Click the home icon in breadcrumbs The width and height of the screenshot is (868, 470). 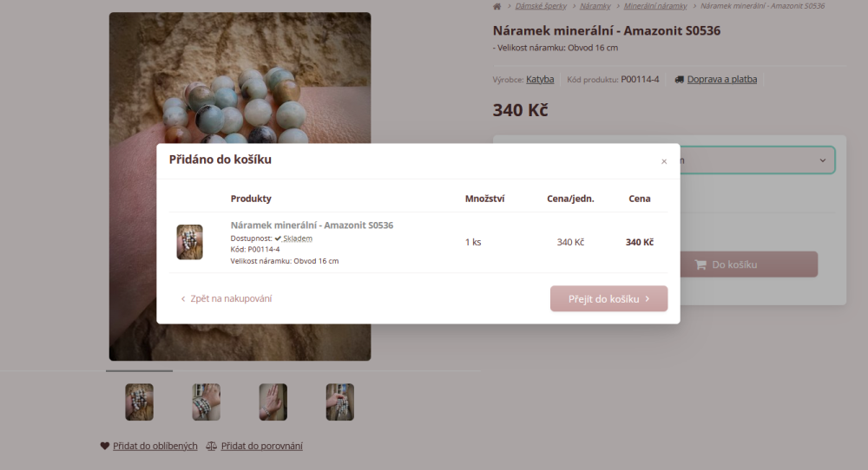click(x=496, y=6)
